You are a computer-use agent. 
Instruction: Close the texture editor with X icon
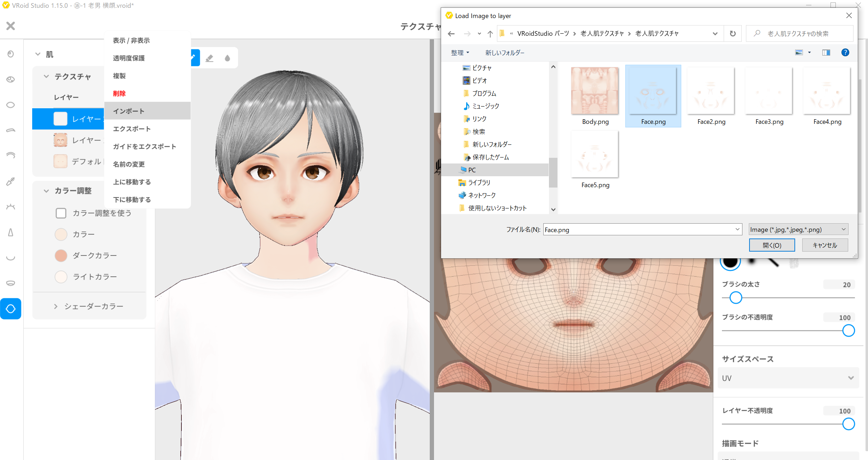coord(11,26)
